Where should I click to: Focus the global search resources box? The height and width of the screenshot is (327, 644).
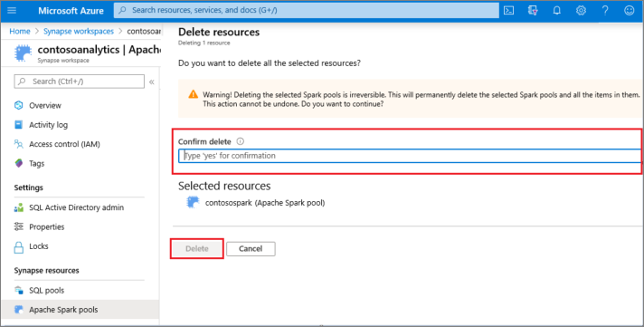(x=307, y=10)
